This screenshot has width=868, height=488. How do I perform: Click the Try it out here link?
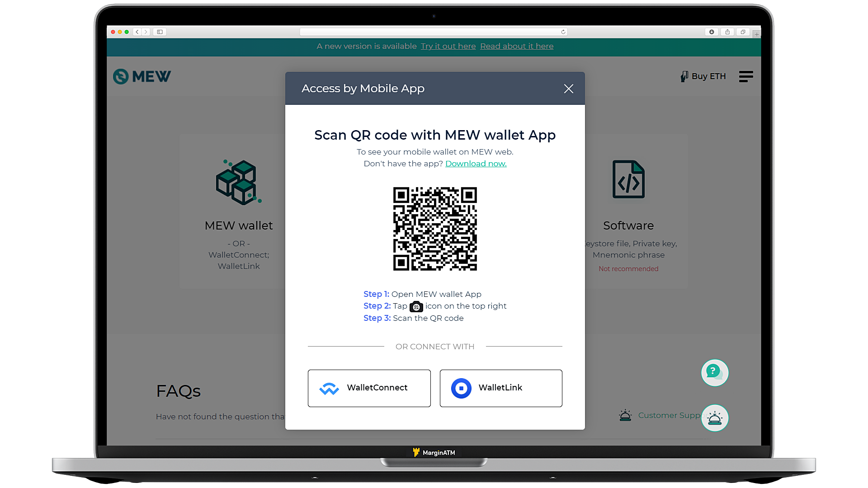(448, 47)
